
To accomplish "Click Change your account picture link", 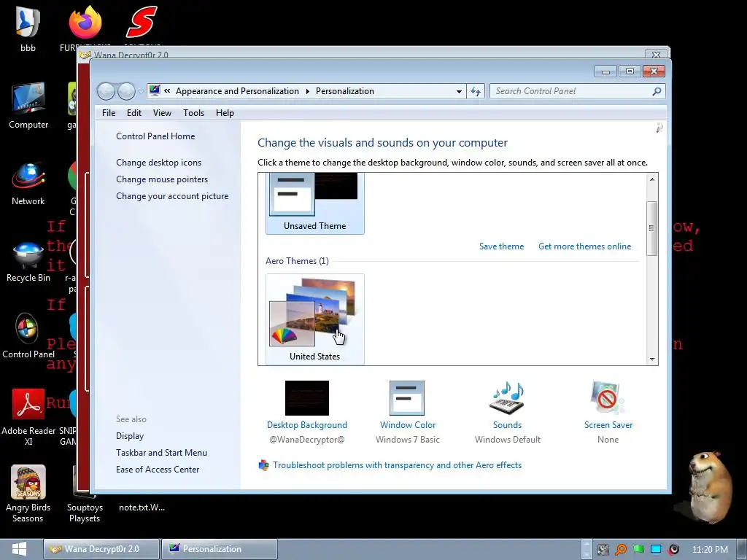I will [172, 196].
